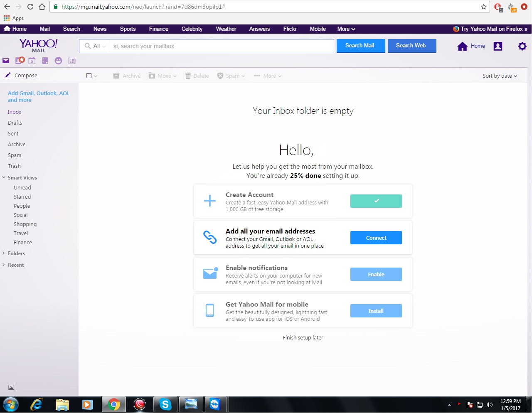The width and height of the screenshot is (532, 413).
Task: Click the plus icon on Create Account card
Action: point(210,201)
